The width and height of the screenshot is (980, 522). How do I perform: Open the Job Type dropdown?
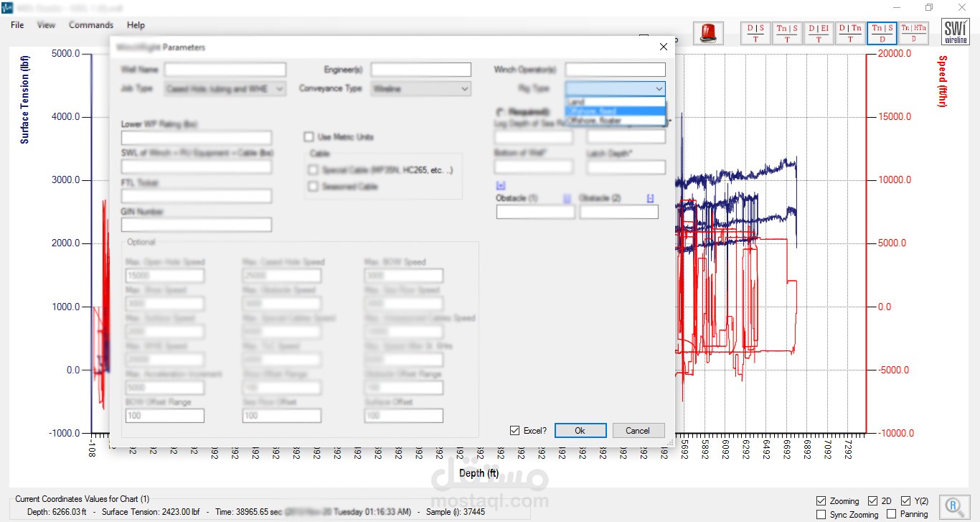point(225,89)
